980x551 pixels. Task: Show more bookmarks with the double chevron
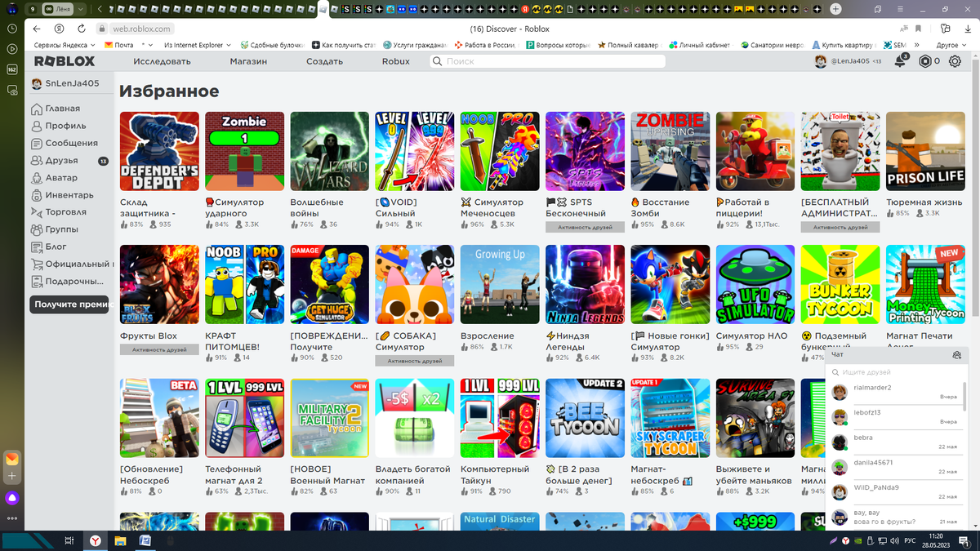click(x=917, y=45)
